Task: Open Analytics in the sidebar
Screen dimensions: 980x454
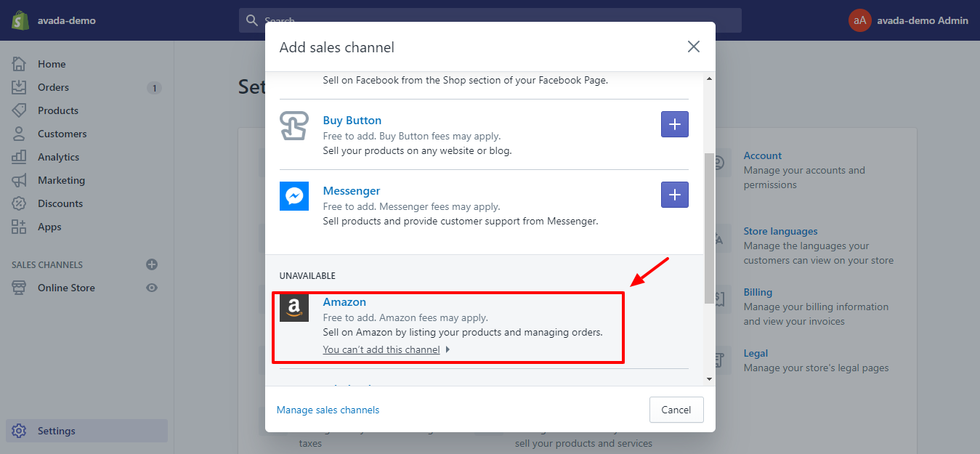Action: (x=58, y=157)
